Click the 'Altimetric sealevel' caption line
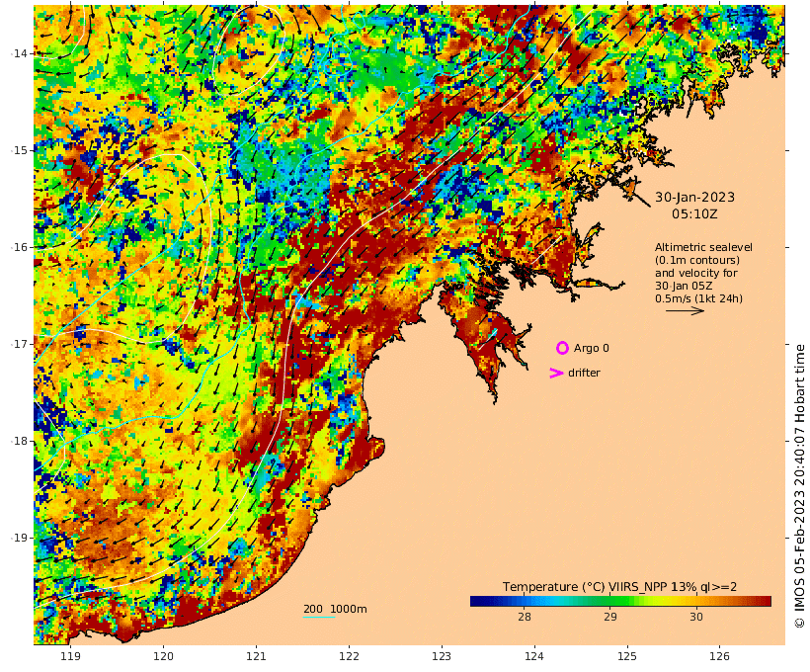The image size is (810, 672). click(703, 247)
